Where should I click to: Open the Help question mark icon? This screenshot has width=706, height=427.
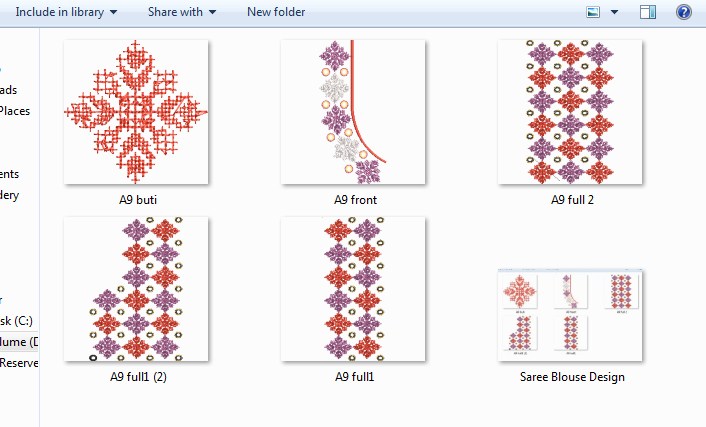pos(684,12)
